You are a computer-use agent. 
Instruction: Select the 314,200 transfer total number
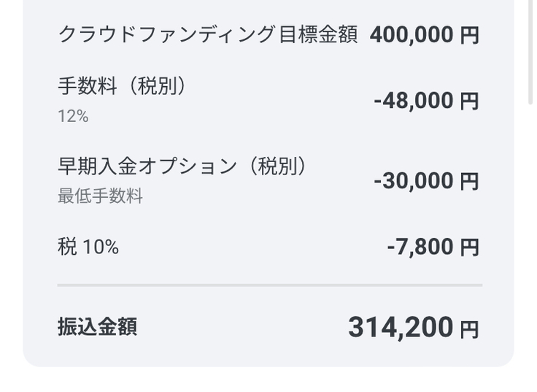[401, 328]
